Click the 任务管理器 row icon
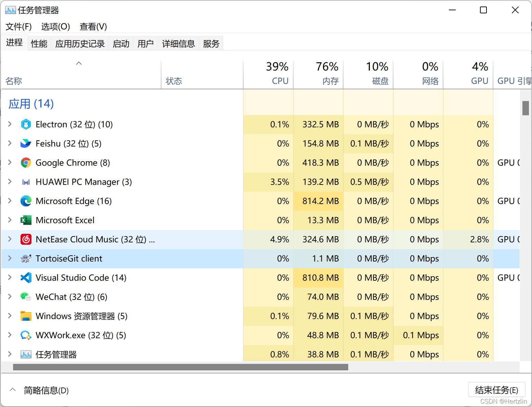This screenshot has width=532, height=407. click(x=26, y=354)
